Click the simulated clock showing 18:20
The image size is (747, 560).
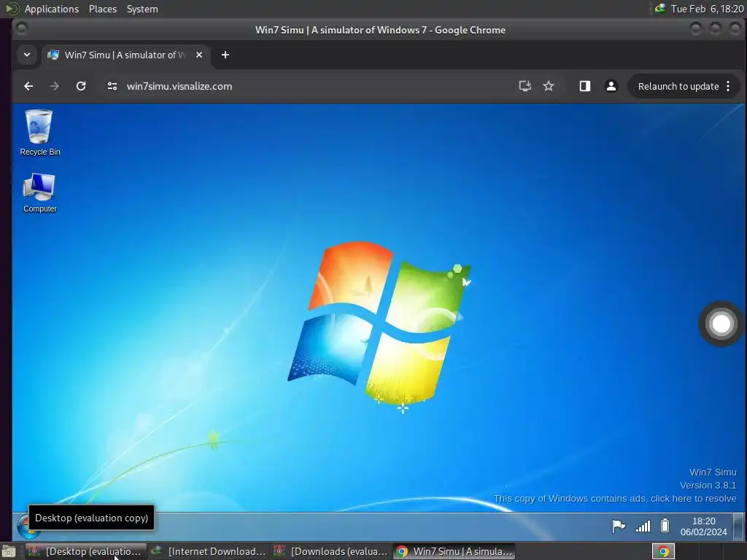[704, 526]
